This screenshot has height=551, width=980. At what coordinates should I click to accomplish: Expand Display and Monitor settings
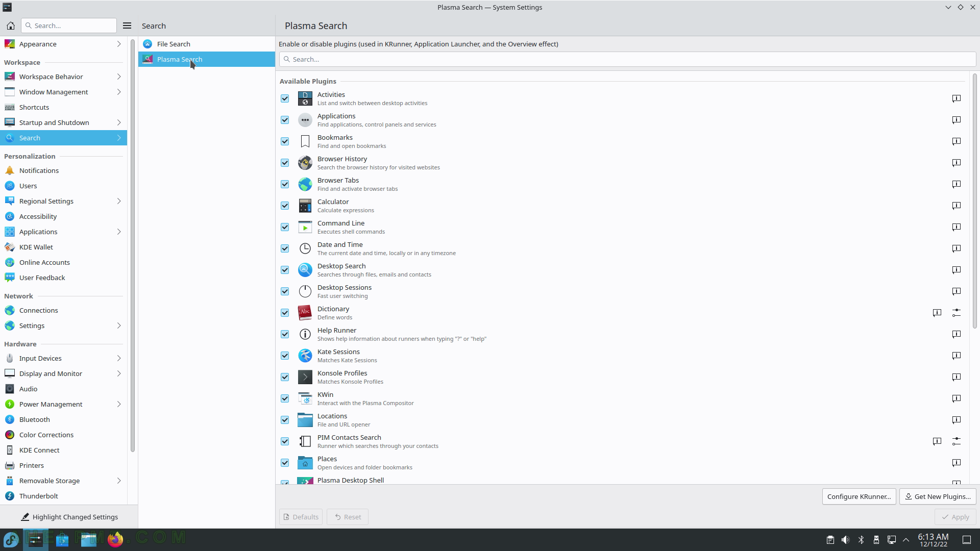click(63, 373)
